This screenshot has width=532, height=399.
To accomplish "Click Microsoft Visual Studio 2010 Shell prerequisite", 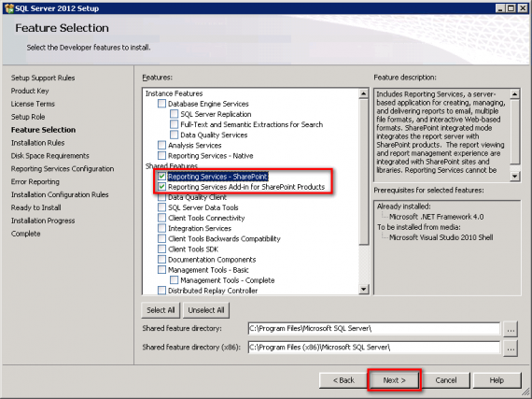I will (441, 237).
